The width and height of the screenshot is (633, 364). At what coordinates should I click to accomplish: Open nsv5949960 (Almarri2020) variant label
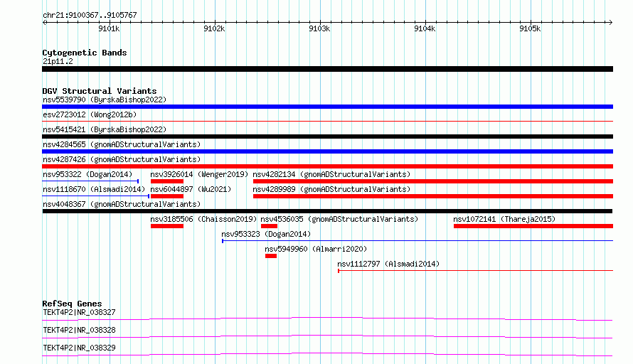(316, 249)
